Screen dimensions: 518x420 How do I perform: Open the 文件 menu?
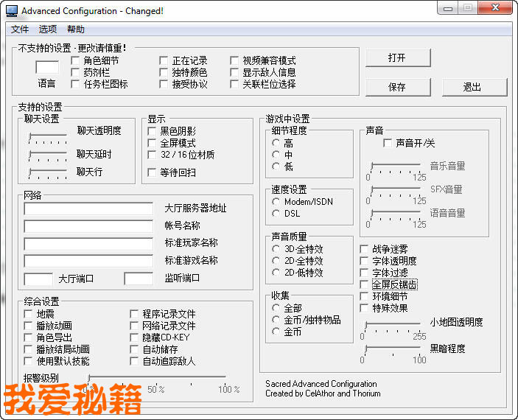point(20,29)
